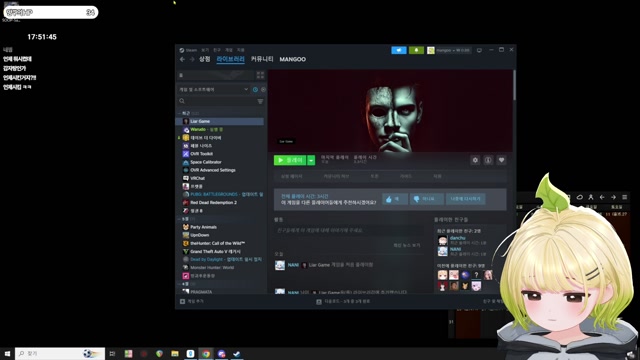This screenshot has width=640, height=360.
Task: Open the Steam menu in the title bar
Action: [x=188, y=50]
